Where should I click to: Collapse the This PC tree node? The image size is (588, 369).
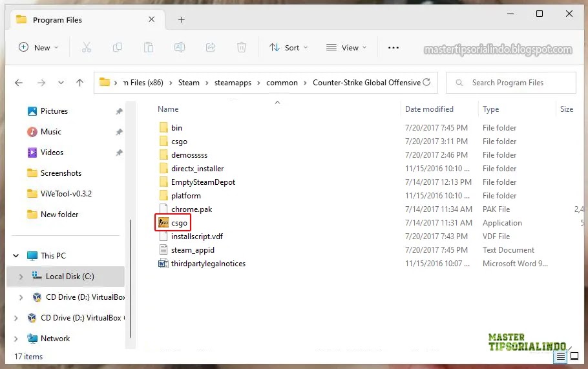16,256
